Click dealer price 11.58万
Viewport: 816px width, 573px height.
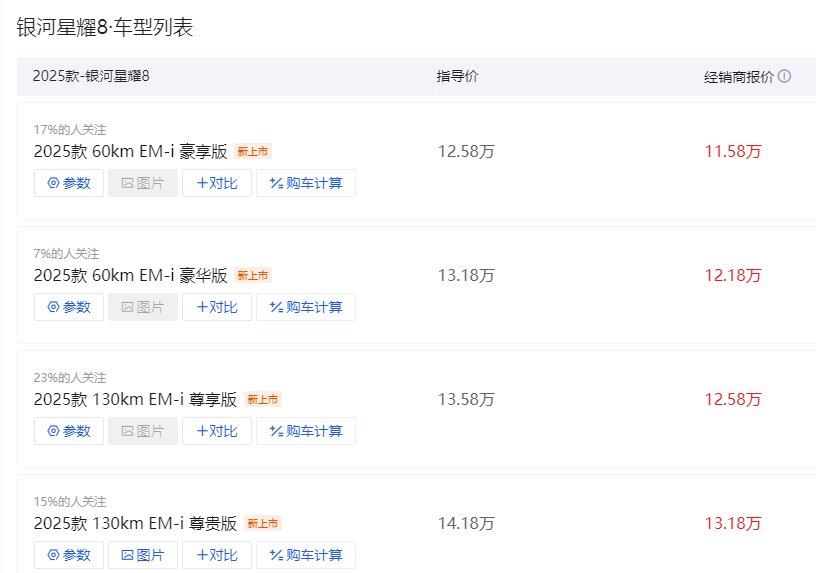(733, 151)
